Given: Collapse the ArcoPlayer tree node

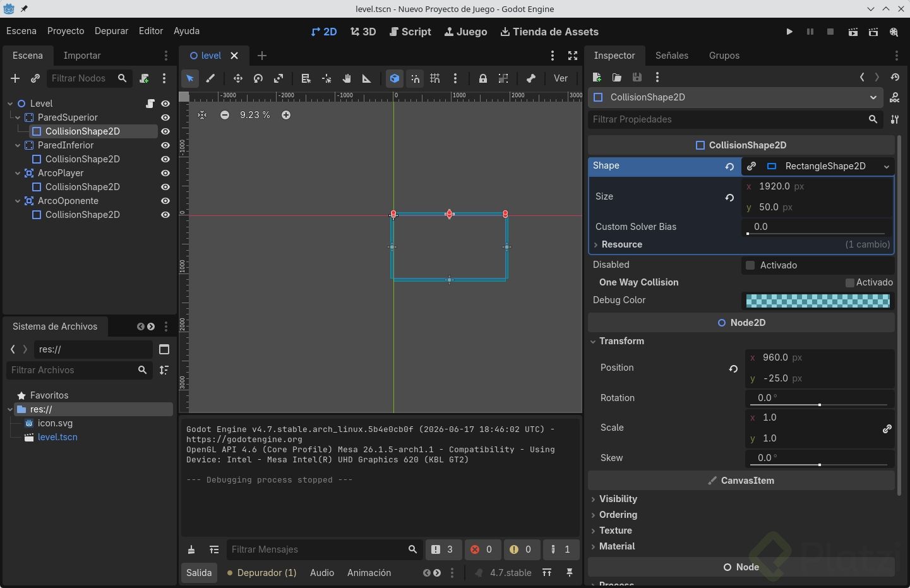Looking at the screenshot, I should pos(18,173).
